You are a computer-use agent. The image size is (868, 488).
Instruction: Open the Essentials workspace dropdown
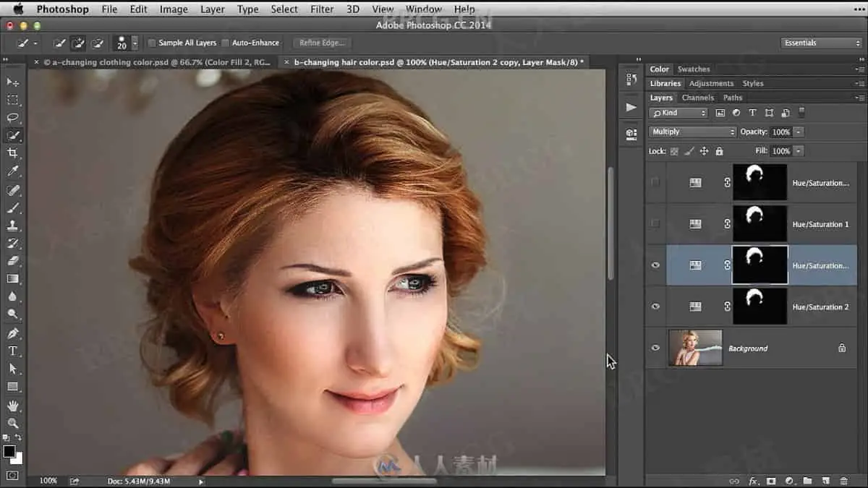[x=822, y=43]
